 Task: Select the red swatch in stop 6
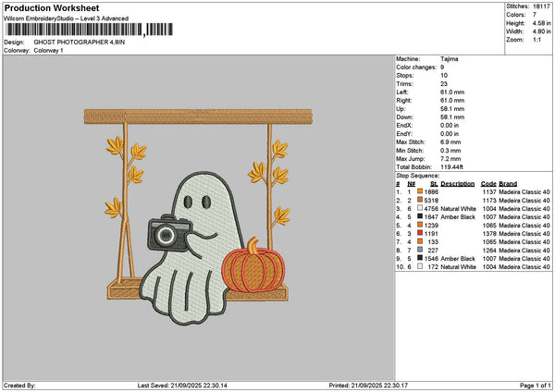[420, 233]
